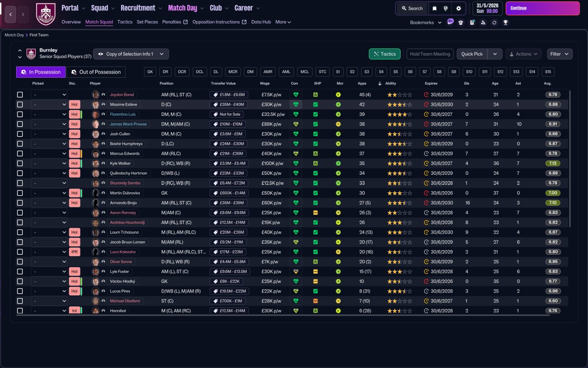Click the horizontal scrollbar under the player table

tap(283, 315)
